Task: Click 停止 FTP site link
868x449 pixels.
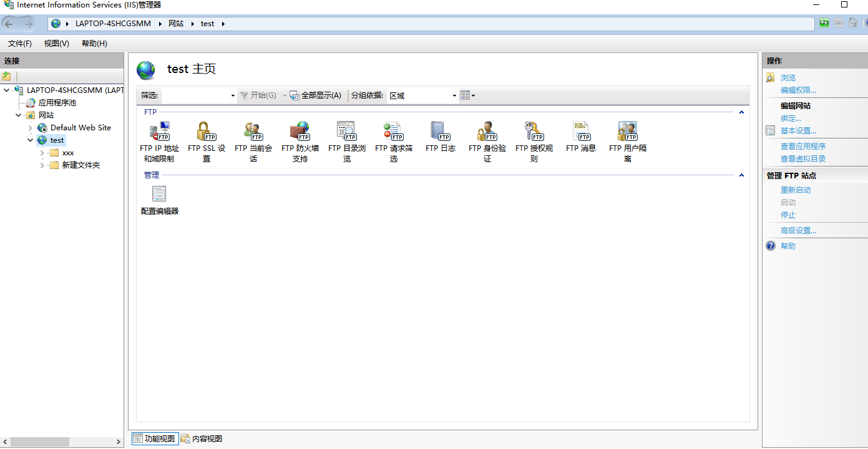Action: click(788, 215)
